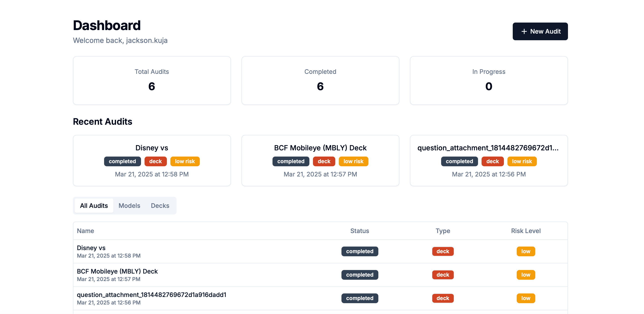The width and height of the screenshot is (644, 314).
Task: Select the In Progress stat card
Action: point(489,80)
